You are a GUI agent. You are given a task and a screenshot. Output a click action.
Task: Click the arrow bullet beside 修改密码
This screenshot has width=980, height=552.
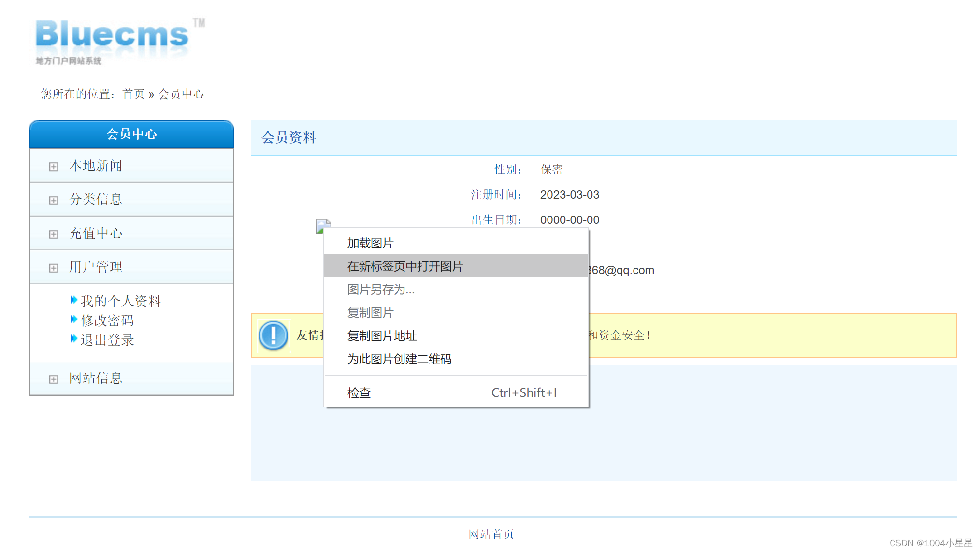pyautogui.click(x=73, y=319)
